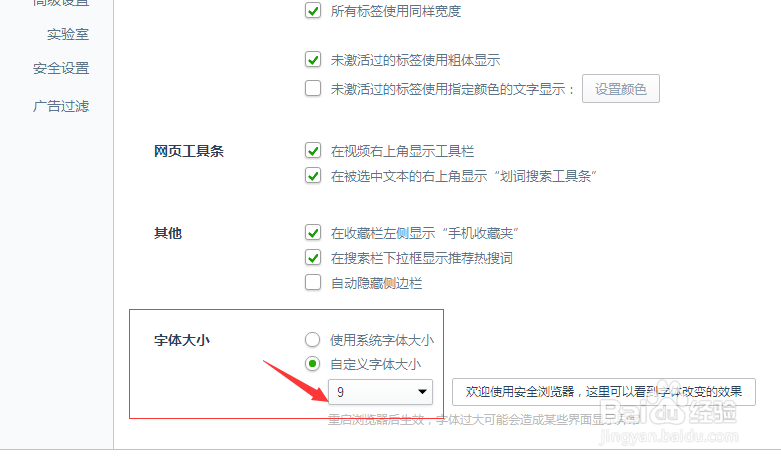Click the font size dropdown arrow
The height and width of the screenshot is (463, 781).
pyautogui.click(x=422, y=392)
